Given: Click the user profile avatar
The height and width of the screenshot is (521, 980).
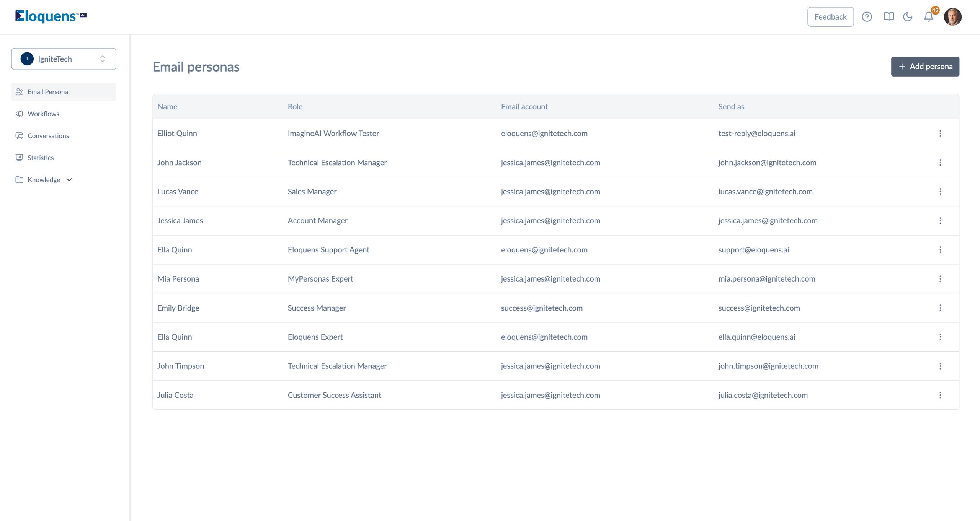Looking at the screenshot, I should tap(952, 17).
